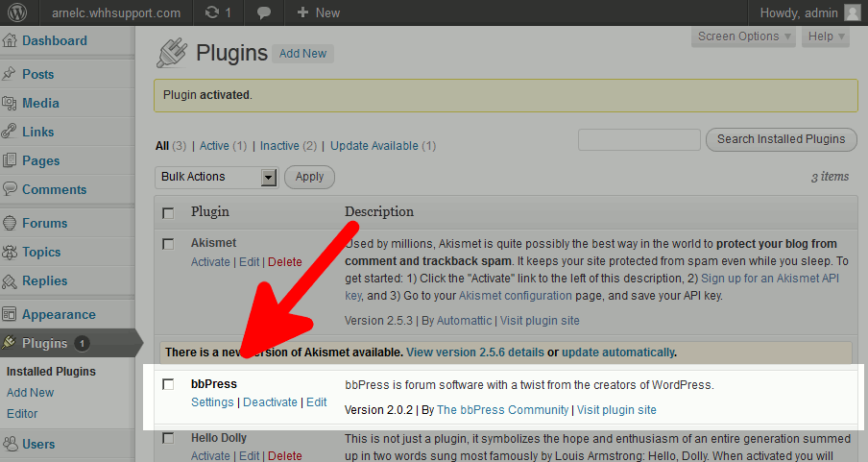Expand the Screen Options panel
Image resolution: width=868 pixels, height=462 pixels.
click(744, 36)
